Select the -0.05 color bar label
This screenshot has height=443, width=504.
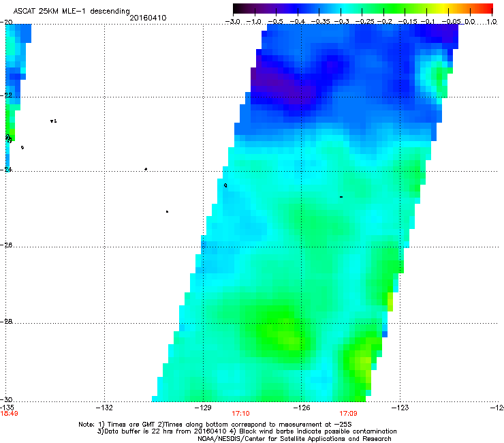pos(451,22)
